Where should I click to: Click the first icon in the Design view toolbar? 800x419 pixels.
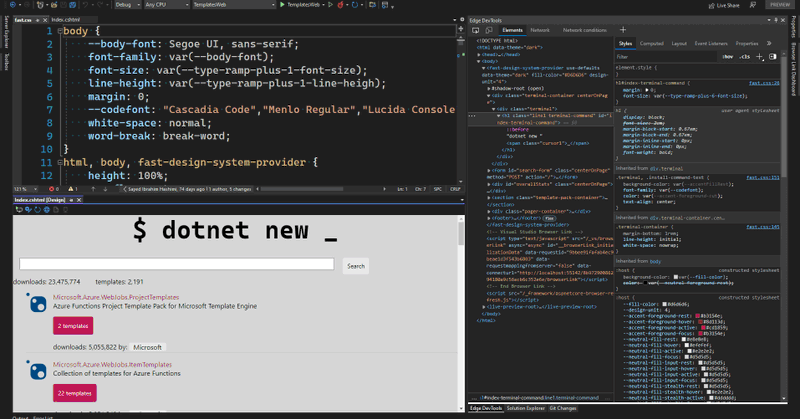[x=19, y=209]
